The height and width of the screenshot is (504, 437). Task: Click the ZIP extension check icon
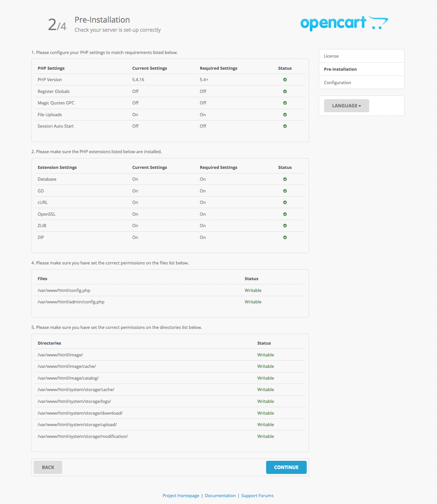[285, 238]
